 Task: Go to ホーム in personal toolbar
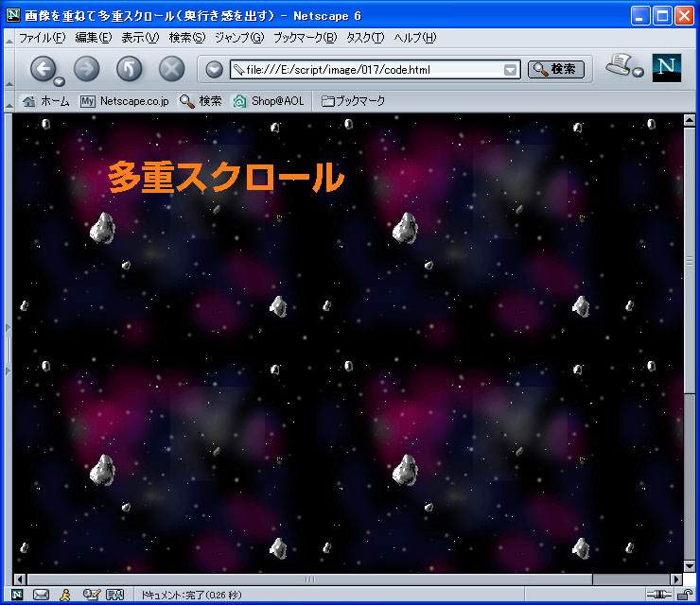[x=46, y=101]
